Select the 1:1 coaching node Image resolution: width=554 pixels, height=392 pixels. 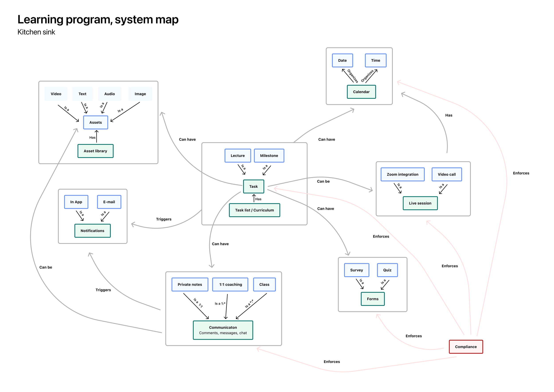230,284
